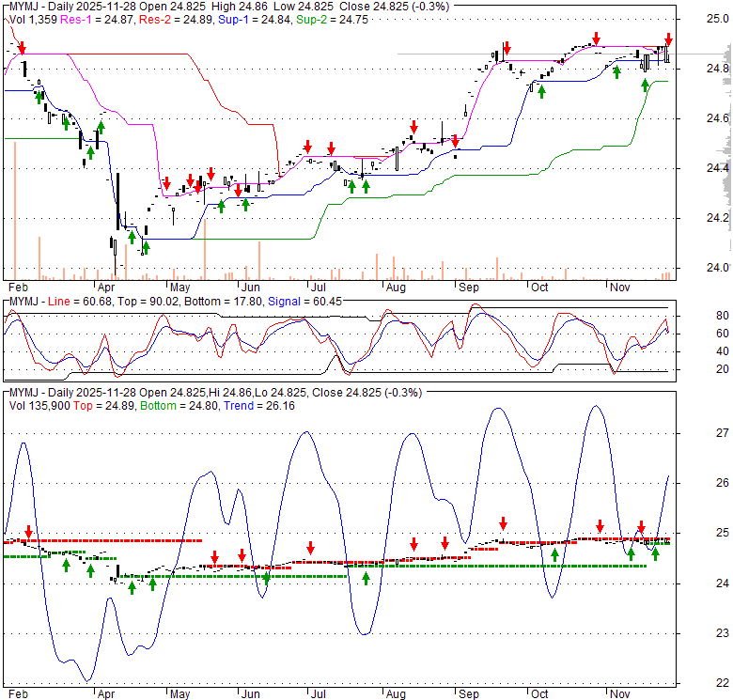Click the Jul label on the bottom panel axis
This screenshot has width=733, height=700.
318,692
